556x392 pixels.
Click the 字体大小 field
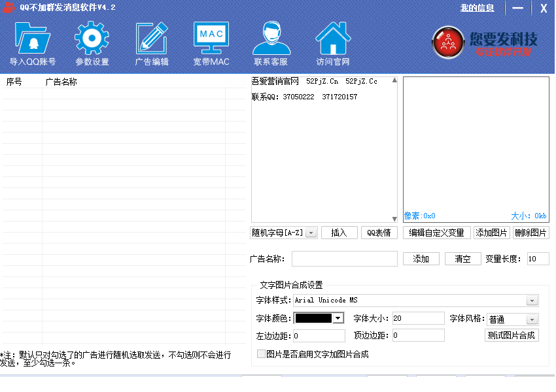[418, 318]
